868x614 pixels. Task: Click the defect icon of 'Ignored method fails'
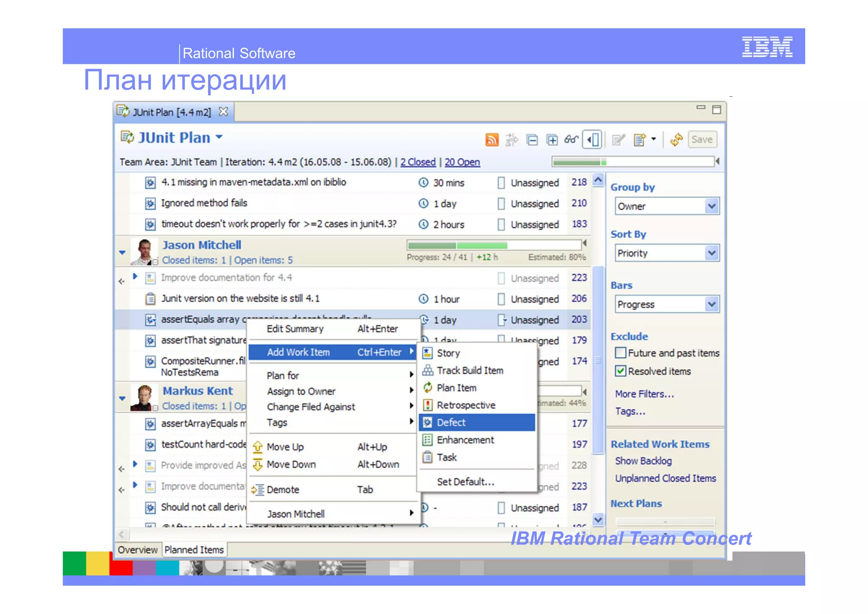(150, 204)
